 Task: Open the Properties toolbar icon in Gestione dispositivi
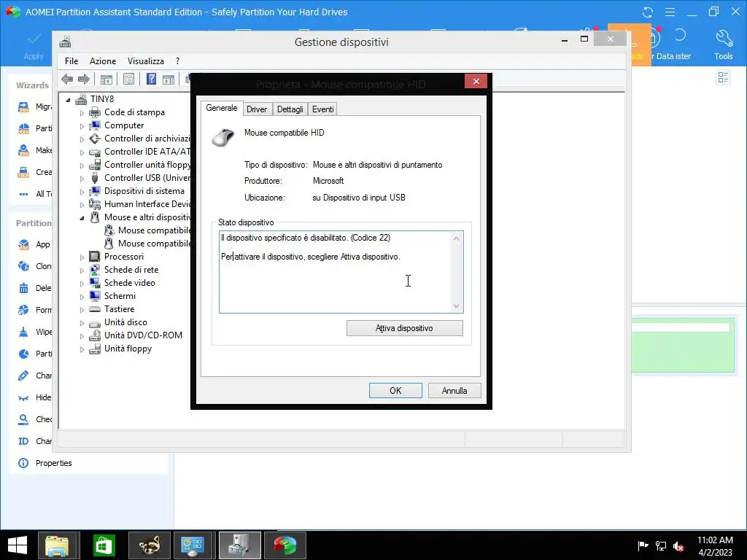[128, 79]
